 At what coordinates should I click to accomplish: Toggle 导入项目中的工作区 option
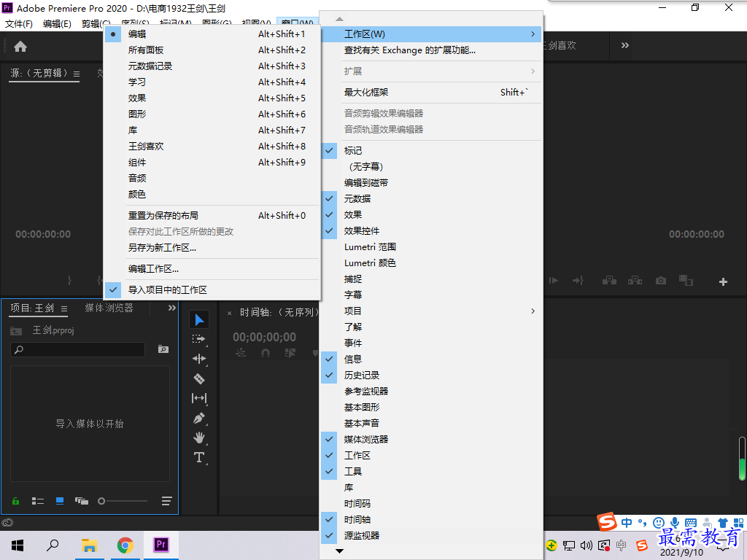pos(212,289)
